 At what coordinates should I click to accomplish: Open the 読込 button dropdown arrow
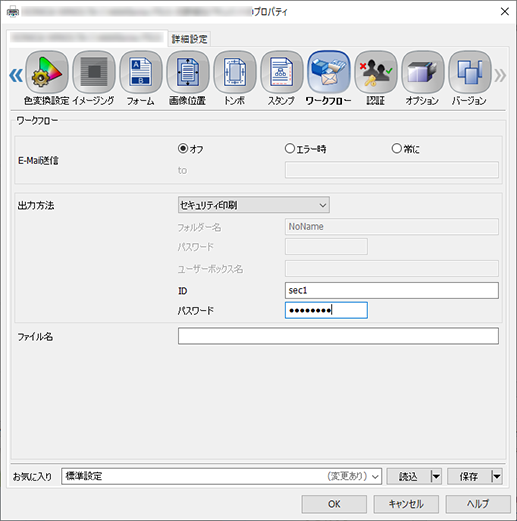436,476
